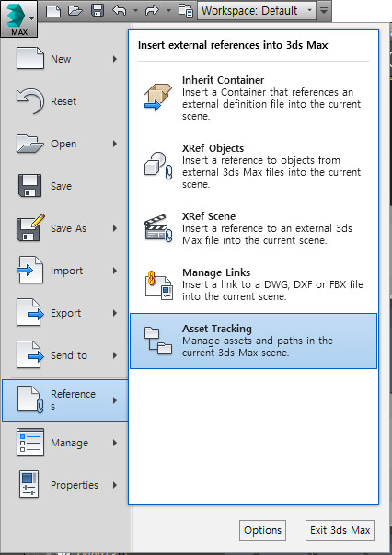
Task: Click the Properties sliders icon
Action: point(29,484)
